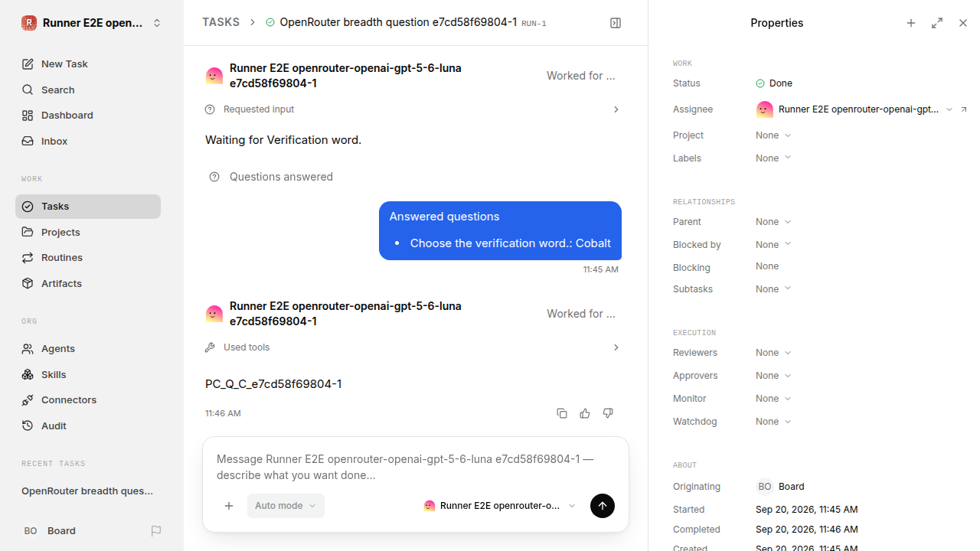The width and height of the screenshot is (980, 551).
Task: Expand the Used tools row
Action: coord(413,347)
